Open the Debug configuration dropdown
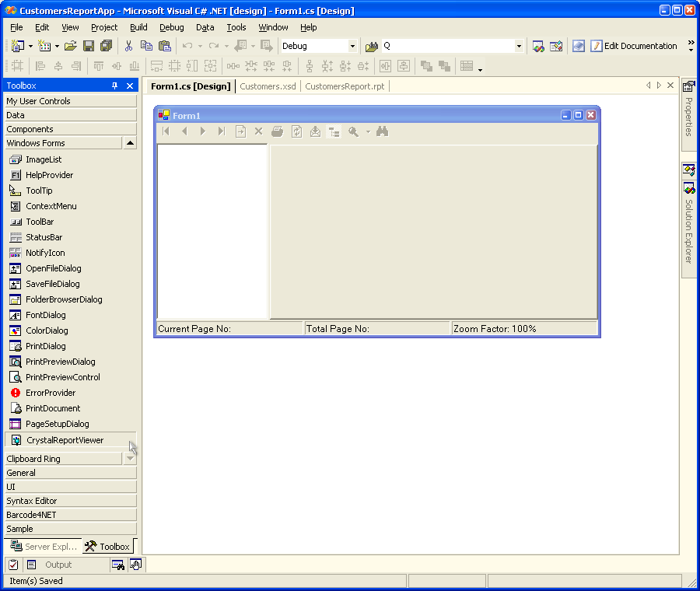Screen dimensions: 700x591 pyautogui.click(x=352, y=46)
